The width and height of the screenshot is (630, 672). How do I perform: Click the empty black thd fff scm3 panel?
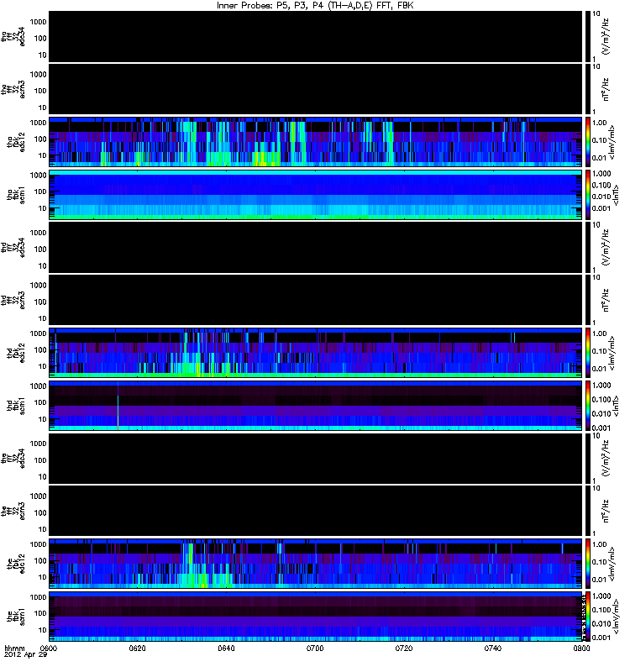pos(315,300)
